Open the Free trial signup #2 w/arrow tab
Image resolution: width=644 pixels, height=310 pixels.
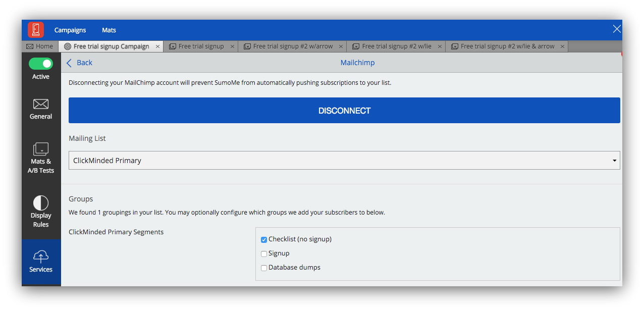[293, 46]
